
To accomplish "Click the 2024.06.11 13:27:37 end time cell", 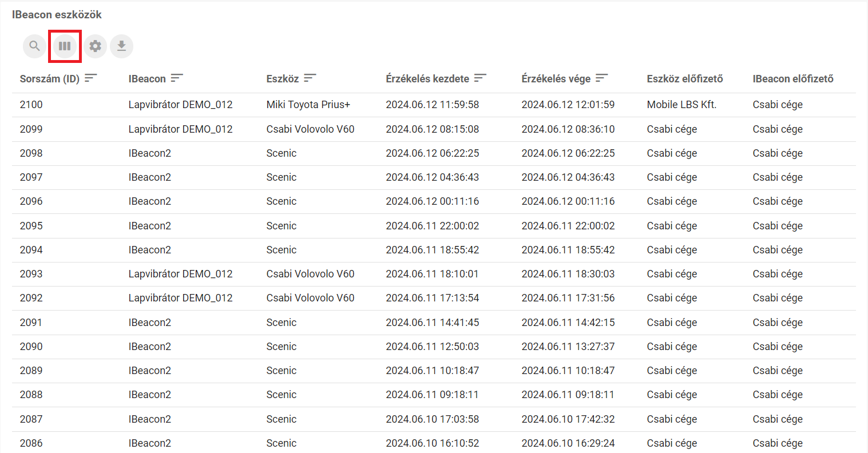I will tap(568, 347).
